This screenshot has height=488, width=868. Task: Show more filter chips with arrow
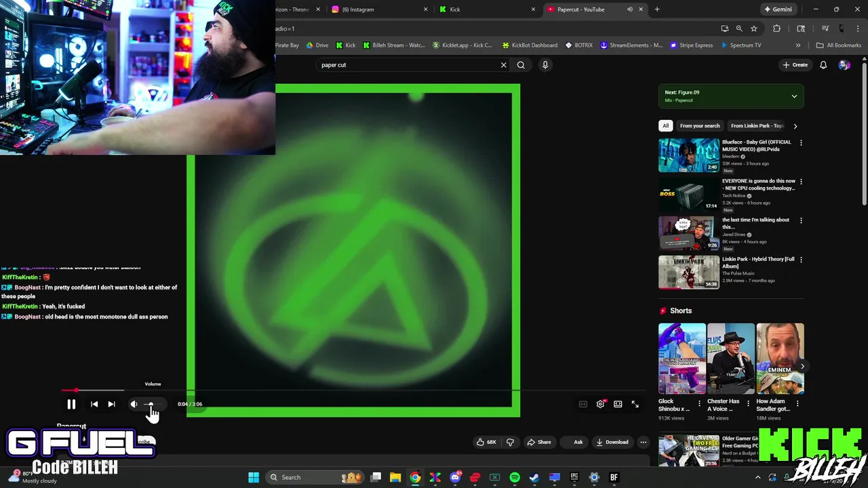click(795, 125)
